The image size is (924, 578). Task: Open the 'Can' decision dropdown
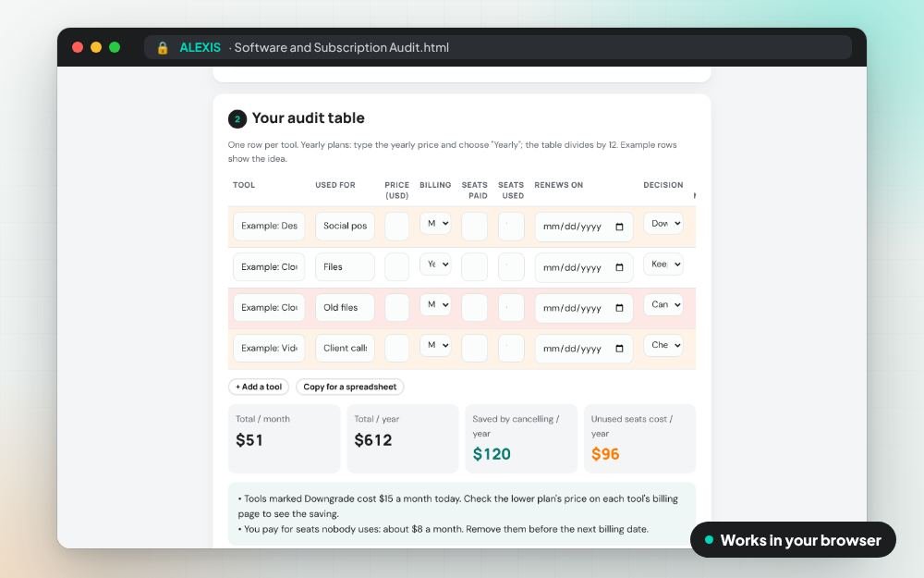coord(663,305)
